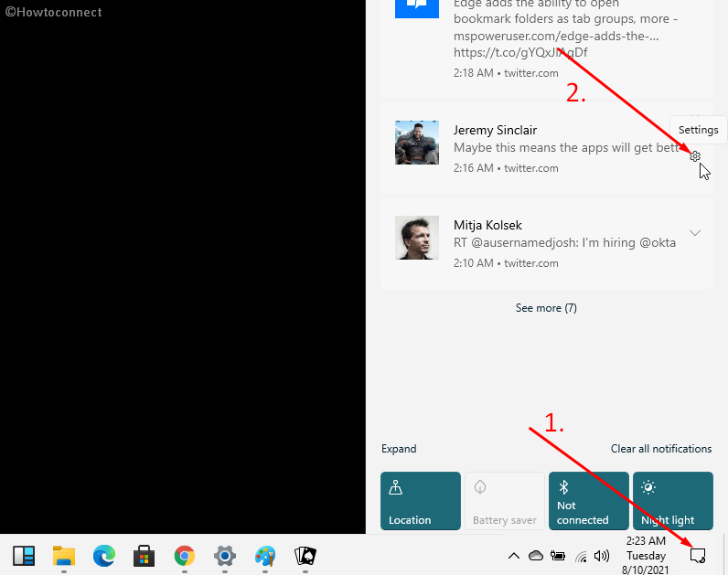Open the notification settings gear icon
Viewport: 728px width, 575px height.
[x=694, y=156]
